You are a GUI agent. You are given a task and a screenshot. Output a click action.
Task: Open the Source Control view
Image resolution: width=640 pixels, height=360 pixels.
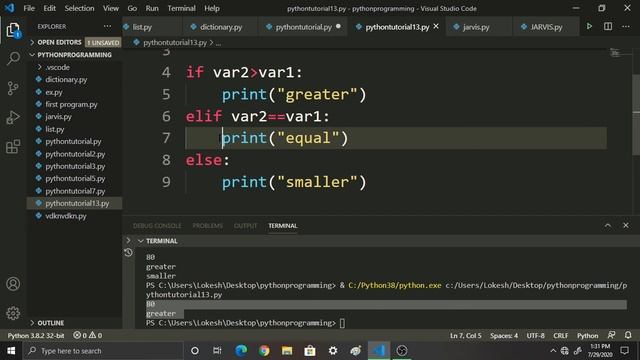13,88
